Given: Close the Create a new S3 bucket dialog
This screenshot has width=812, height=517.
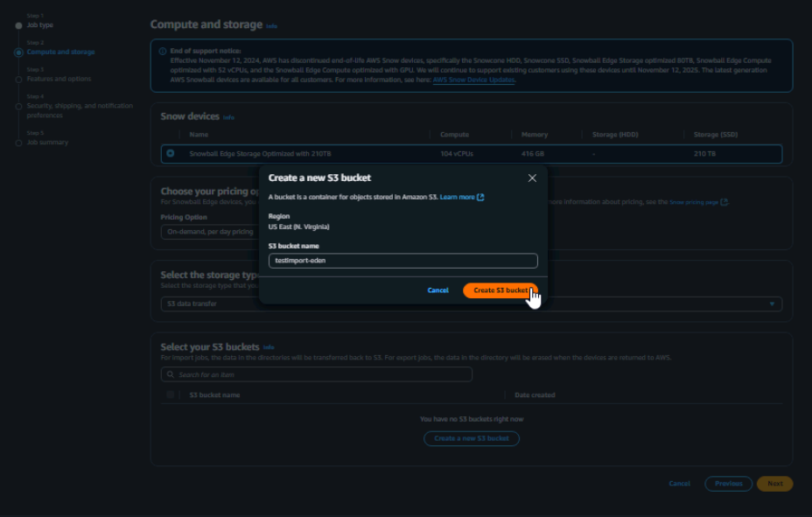Looking at the screenshot, I should (x=532, y=178).
